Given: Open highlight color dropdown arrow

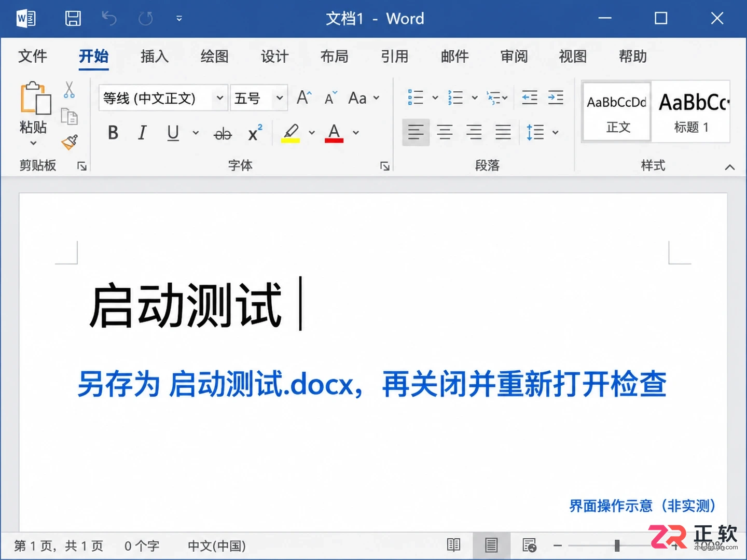Looking at the screenshot, I should pyautogui.click(x=312, y=133).
